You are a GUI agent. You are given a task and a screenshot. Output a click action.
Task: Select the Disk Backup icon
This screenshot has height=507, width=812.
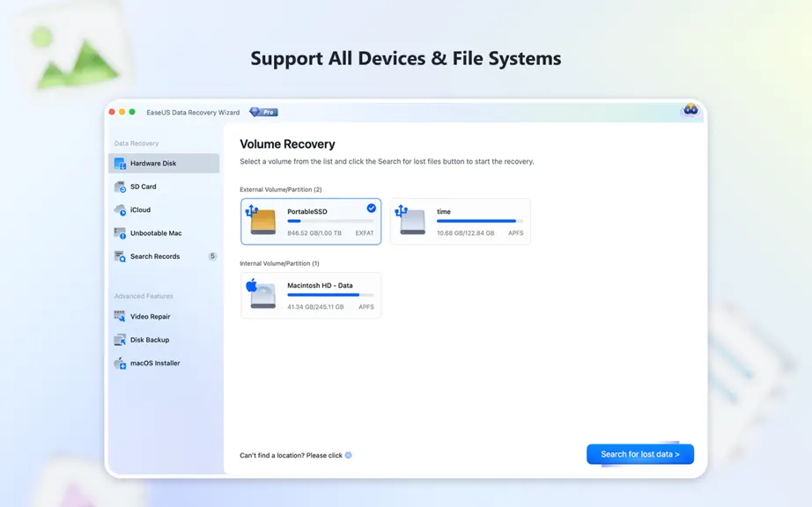pos(120,340)
